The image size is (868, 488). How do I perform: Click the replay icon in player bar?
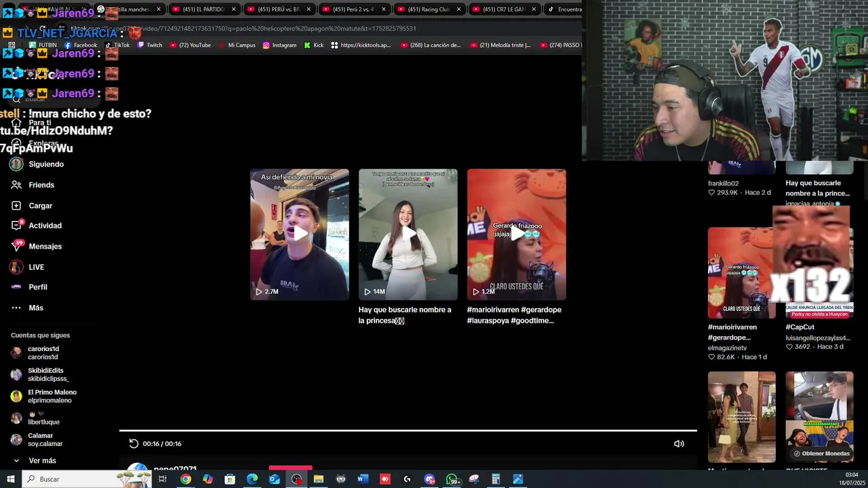pos(134,443)
